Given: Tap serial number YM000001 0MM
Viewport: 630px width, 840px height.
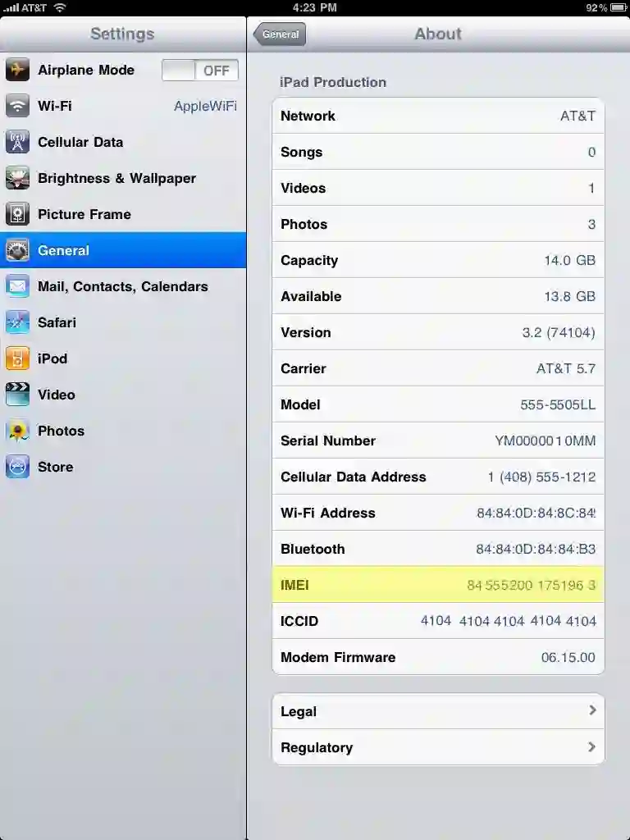Looking at the screenshot, I should point(545,441).
